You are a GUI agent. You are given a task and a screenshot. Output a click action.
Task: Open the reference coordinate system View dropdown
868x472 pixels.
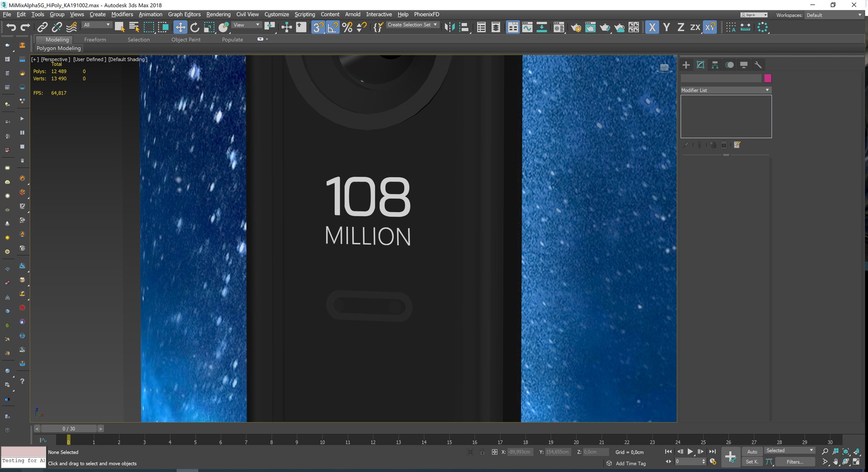(x=246, y=25)
